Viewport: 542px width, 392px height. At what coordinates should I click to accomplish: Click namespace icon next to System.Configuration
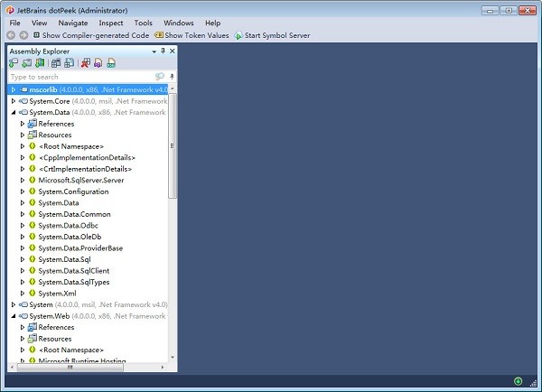(33, 191)
